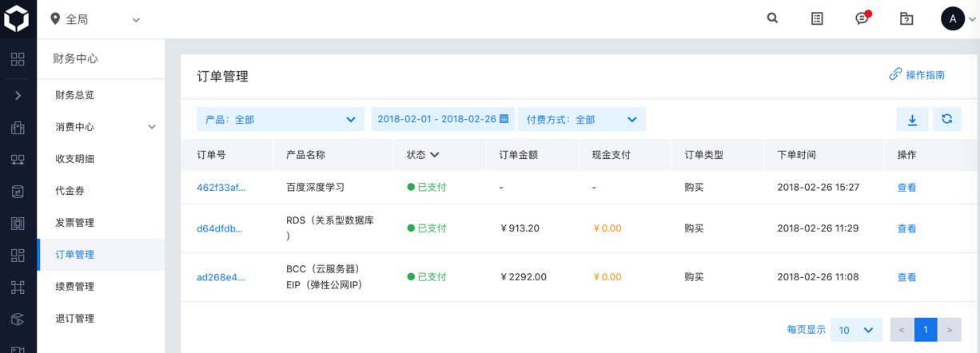Open the 付费方式 filter dropdown
Screen dimensions: 980x353
[581, 119]
